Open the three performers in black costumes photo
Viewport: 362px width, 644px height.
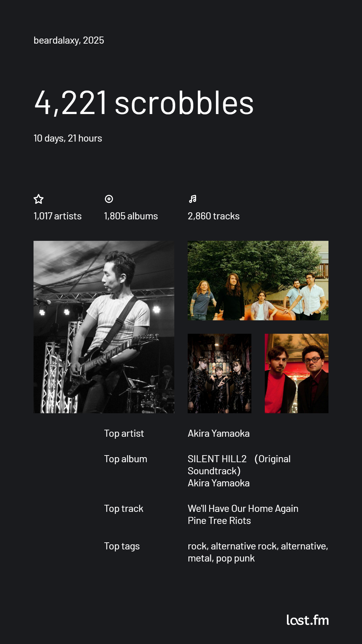[x=220, y=373]
